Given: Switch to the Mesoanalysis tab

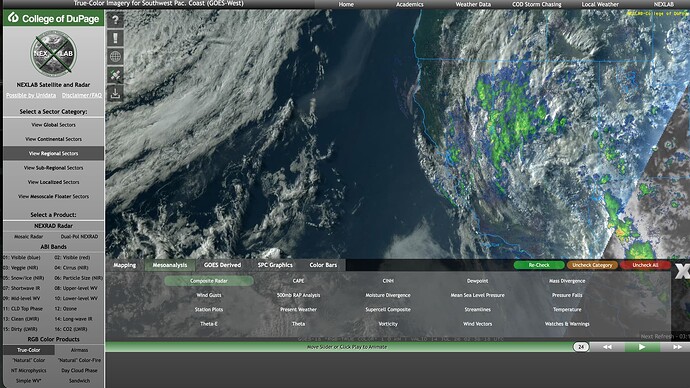Looking at the screenshot, I should click(x=170, y=265).
